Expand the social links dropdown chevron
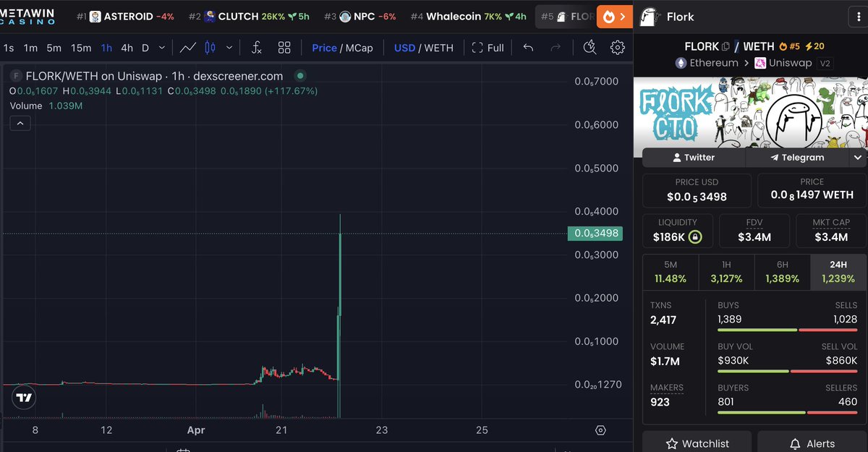This screenshot has width=868, height=452. pos(858,157)
